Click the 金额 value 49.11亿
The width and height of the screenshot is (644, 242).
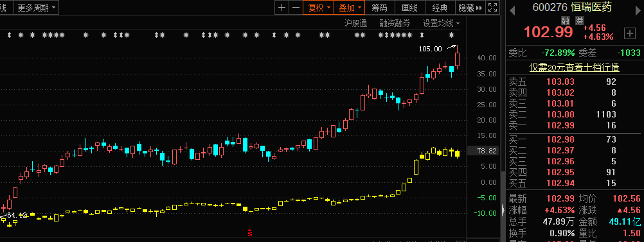tap(625, 222)
